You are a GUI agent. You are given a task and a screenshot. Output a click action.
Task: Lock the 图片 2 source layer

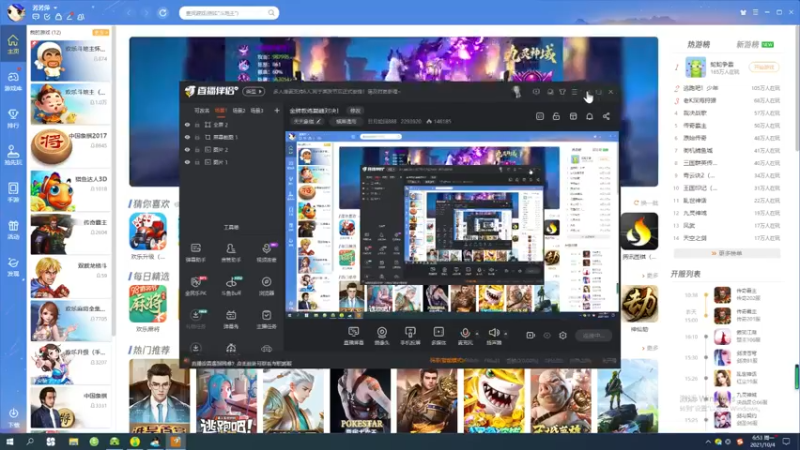(x=197, y=149)
